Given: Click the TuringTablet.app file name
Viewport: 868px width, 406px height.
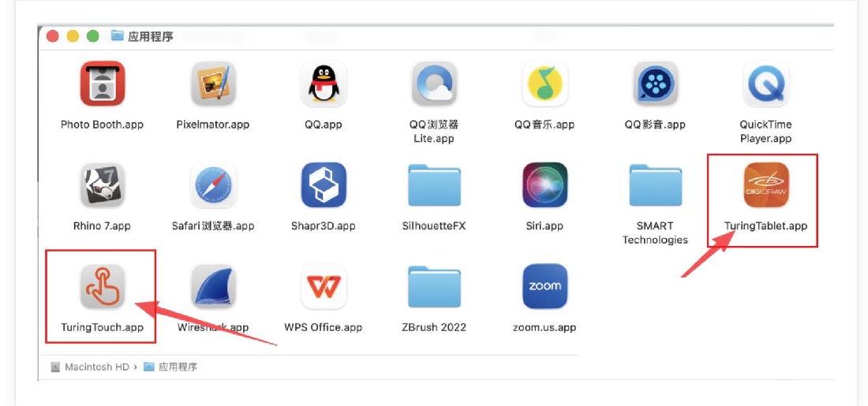Looking at the screenshot, I should tap(766, 225).
